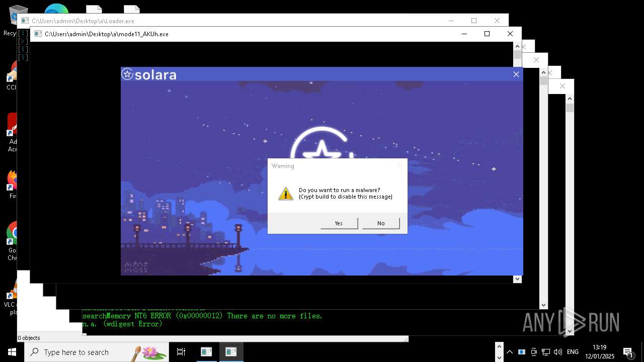644x362 pixels.
Task: Close the Loader.exe window
Action: pyautogui.click(x=497, y=21)
